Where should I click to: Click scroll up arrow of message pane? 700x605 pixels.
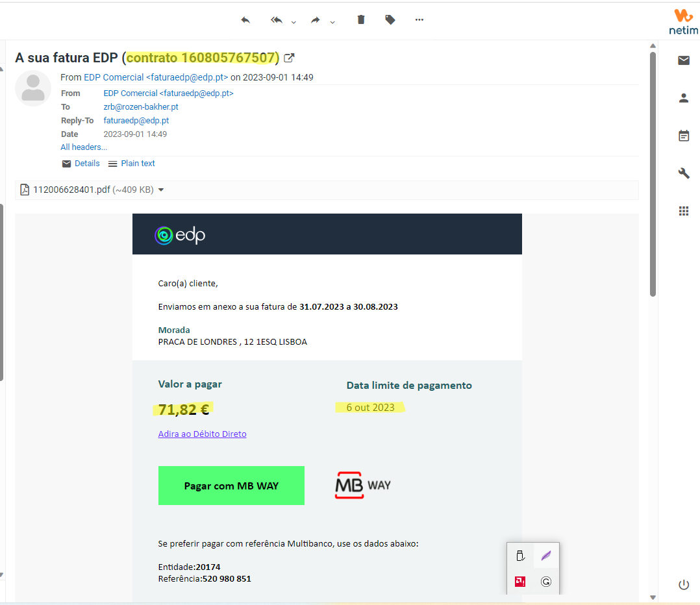click(653, 45)
